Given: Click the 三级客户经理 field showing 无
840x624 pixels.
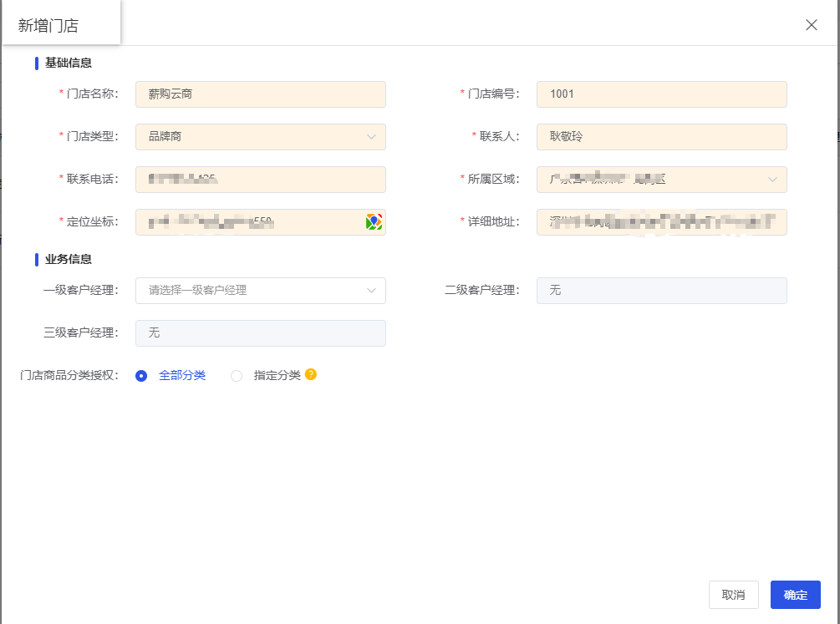Looking at the screenshot, I should (260, 332).
